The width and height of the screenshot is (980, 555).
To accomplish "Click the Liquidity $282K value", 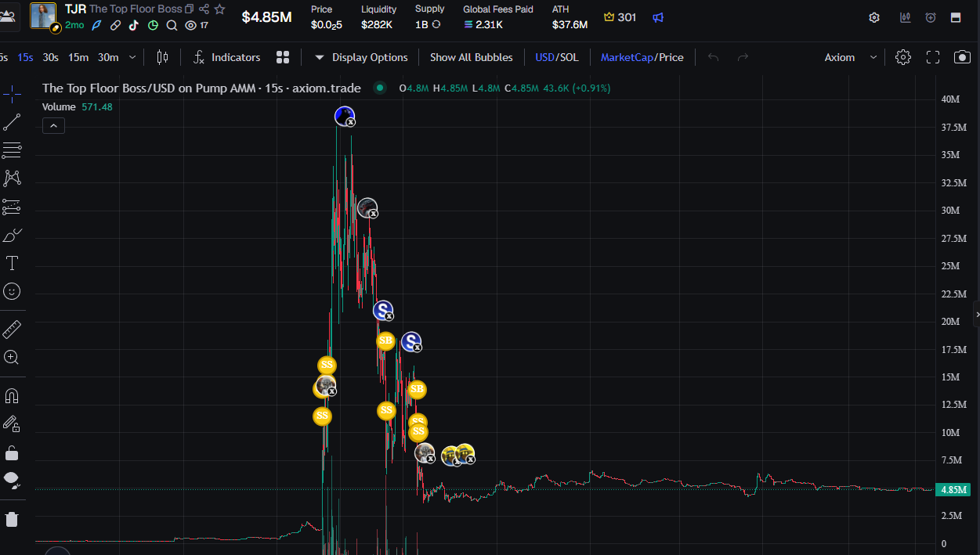I will pos(377,25).
